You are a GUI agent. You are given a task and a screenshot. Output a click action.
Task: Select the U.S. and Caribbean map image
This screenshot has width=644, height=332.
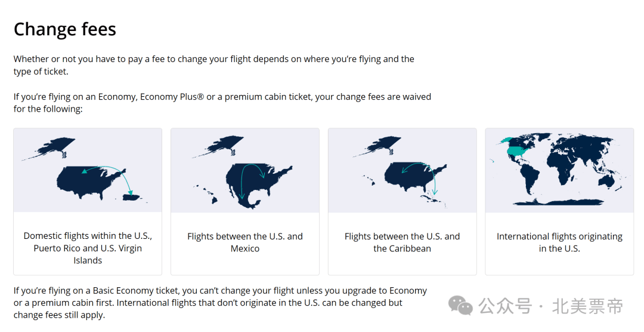402,170
